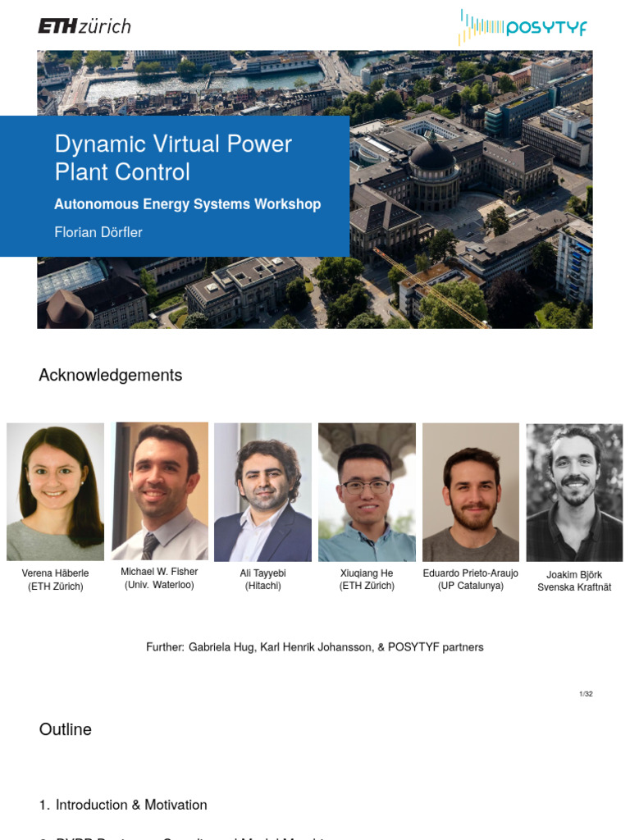Click the caption 'Ali Tayyebi'
Screen dimensions: 630x840
(x=263, y=573)
